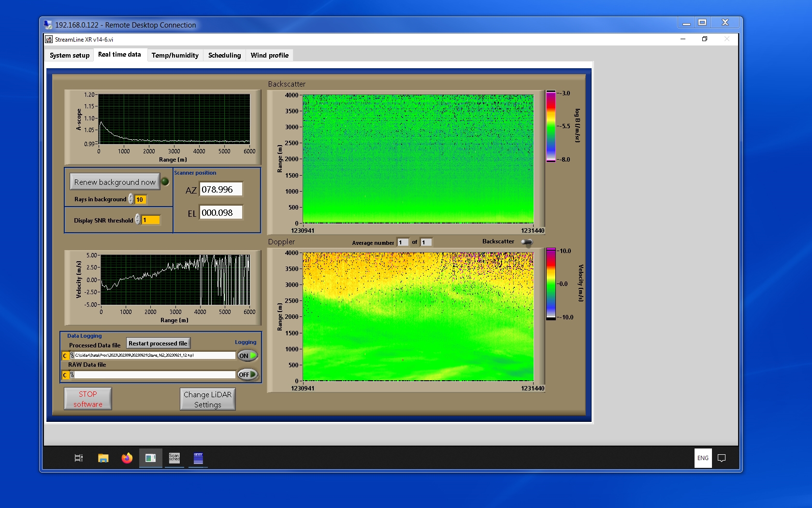Open the Temp/humidity tab
812x508 pixels.
point(175,55)
